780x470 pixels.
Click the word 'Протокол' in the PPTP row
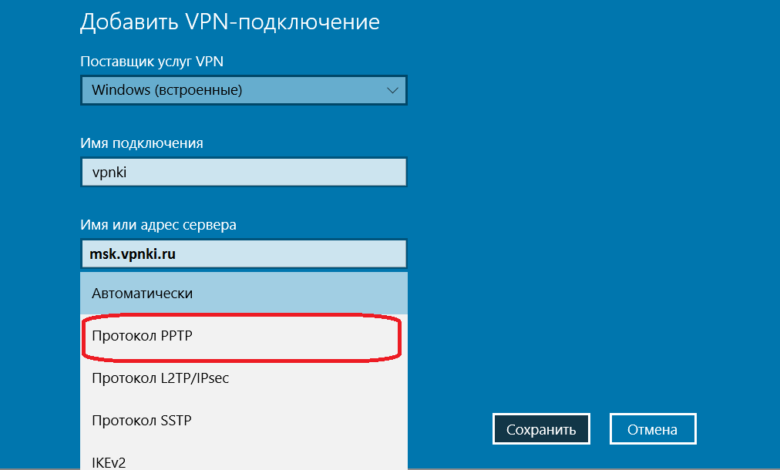pos(120,336)
